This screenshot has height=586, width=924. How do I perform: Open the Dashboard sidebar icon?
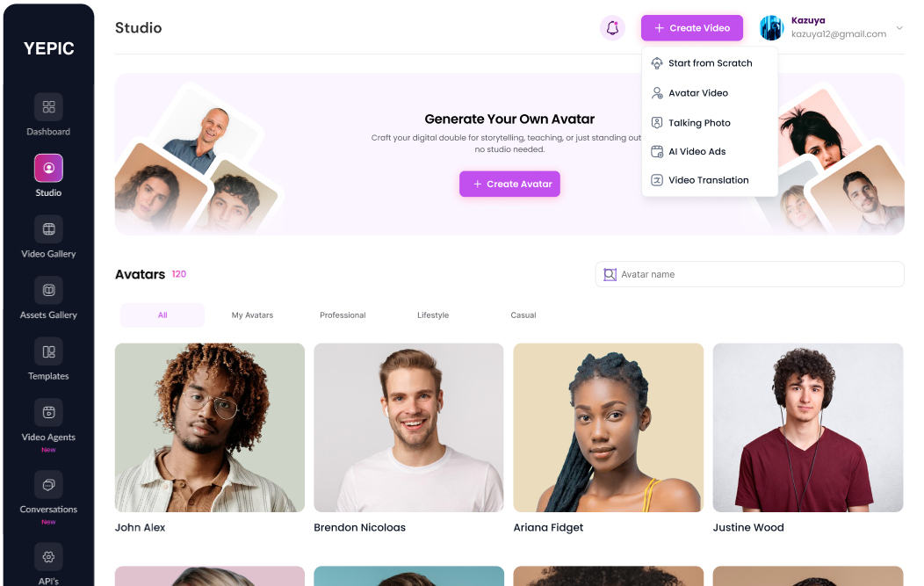tap(48, 106)
